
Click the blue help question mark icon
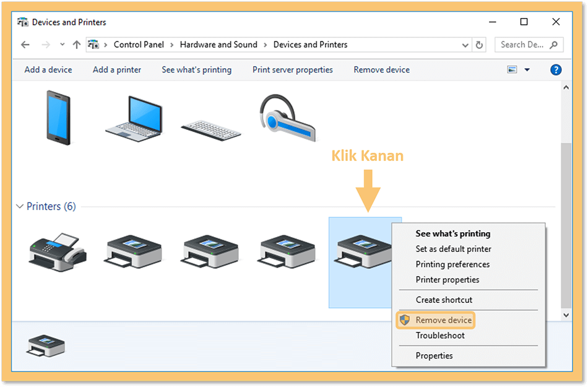click(x=556, y=70)
